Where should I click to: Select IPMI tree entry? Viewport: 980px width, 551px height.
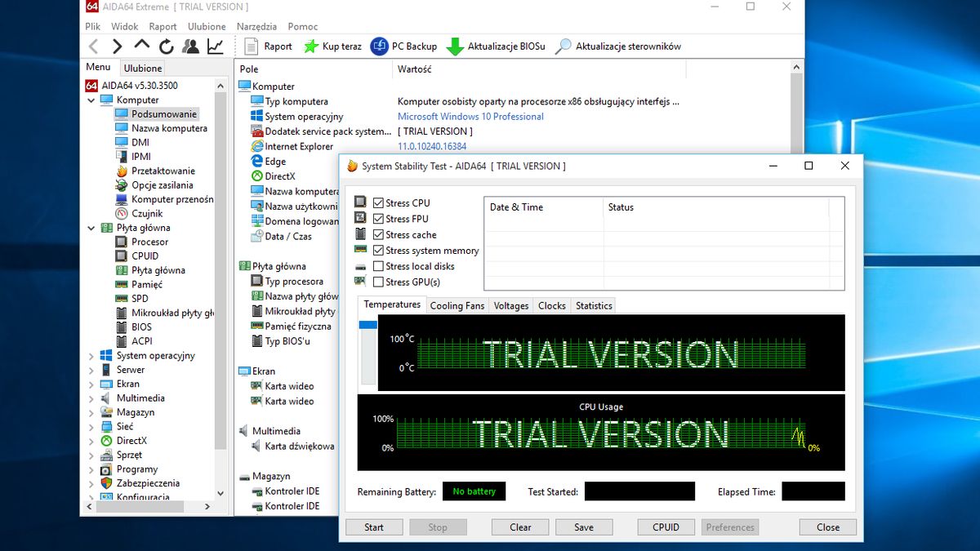tap(141, 157)
